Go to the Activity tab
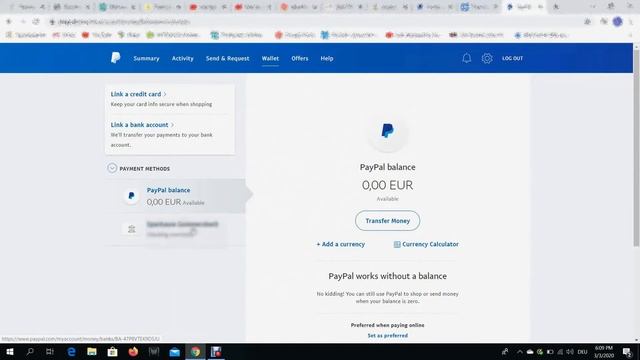 (182, 58)
